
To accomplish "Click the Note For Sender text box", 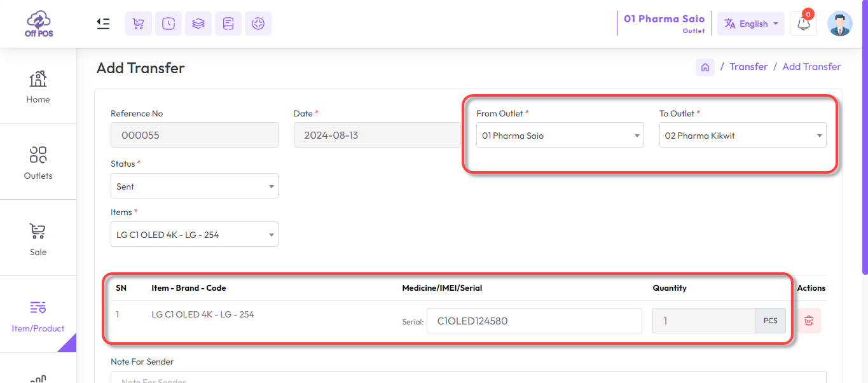I will click(469, 377).
